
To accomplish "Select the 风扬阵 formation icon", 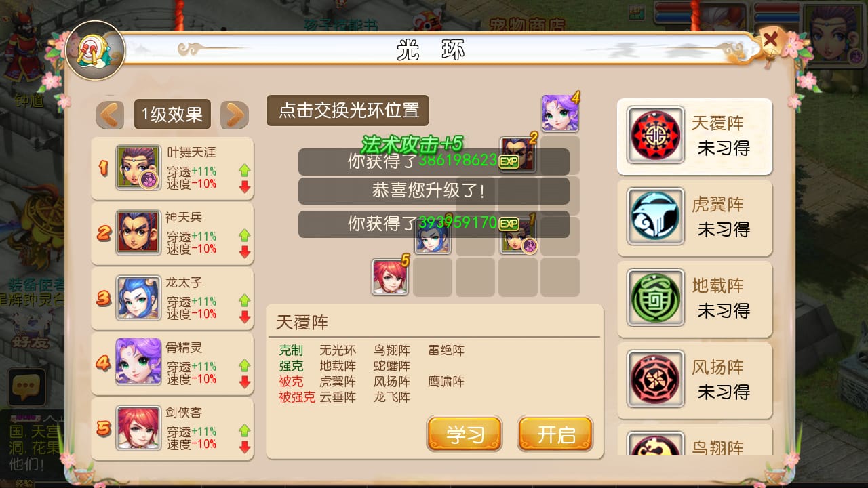I will tap(656, 379).
